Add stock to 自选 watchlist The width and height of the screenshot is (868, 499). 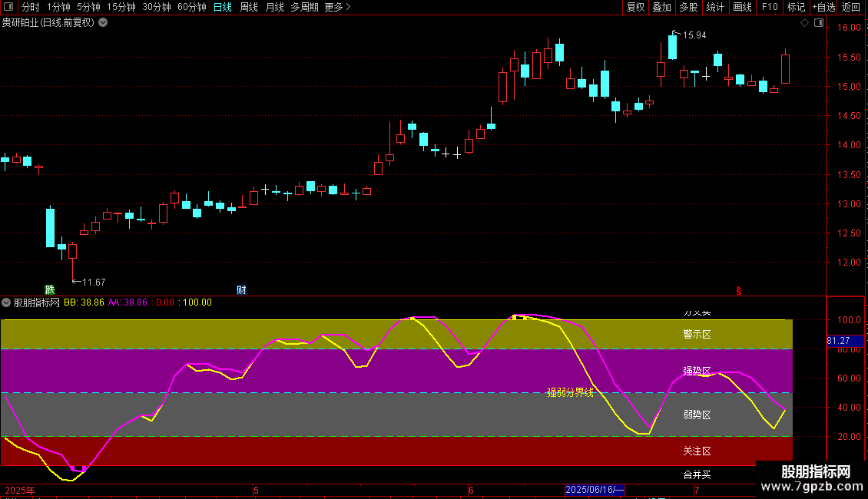(823, 7)
